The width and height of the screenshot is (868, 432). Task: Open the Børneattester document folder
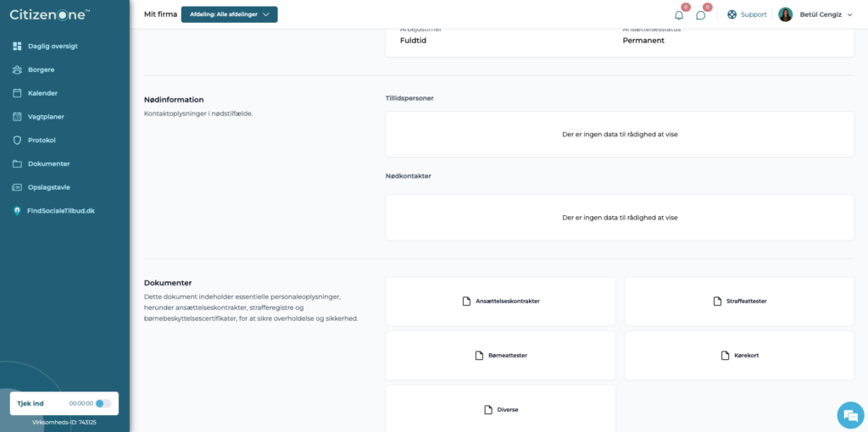click(500, 355)
